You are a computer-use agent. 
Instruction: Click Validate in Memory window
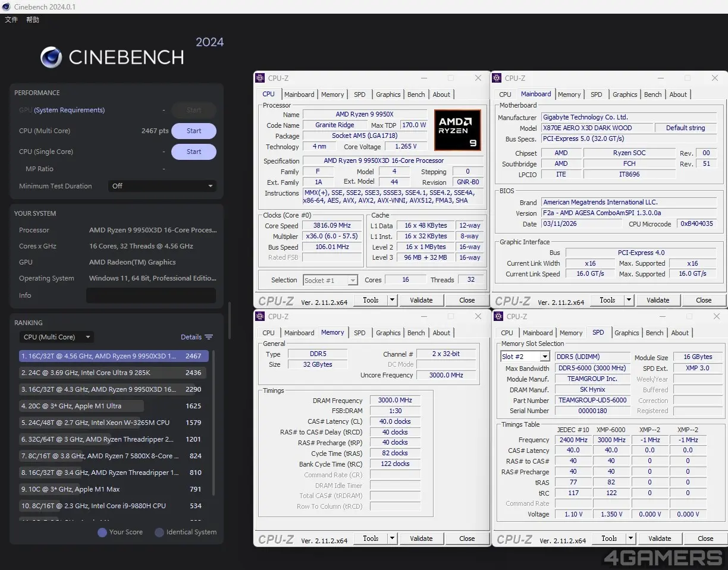pyautogui.click(x=421, y=538)
